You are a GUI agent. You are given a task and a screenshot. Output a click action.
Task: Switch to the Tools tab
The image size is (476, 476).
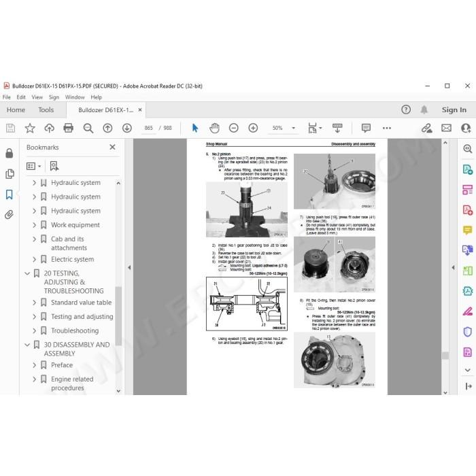46,110
